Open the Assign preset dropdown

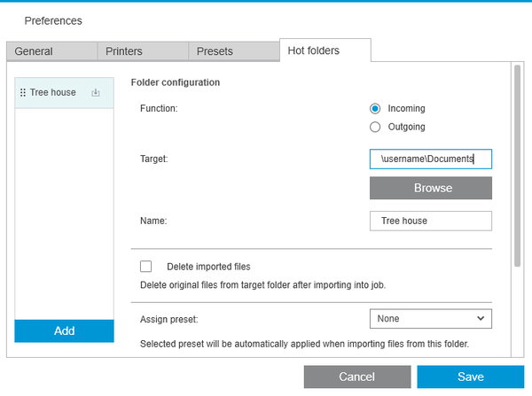pyautogui.click(x=431, y=319)
